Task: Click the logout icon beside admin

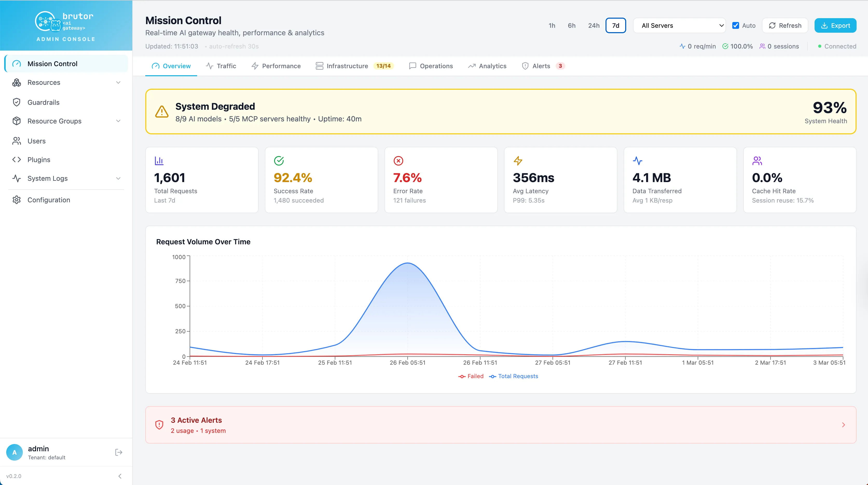Action: pos(119,452)
